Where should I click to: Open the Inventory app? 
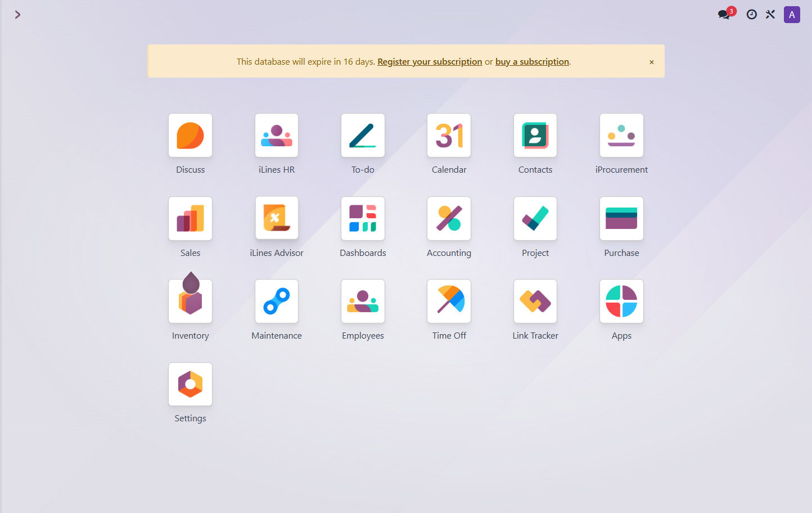[190, 301]
